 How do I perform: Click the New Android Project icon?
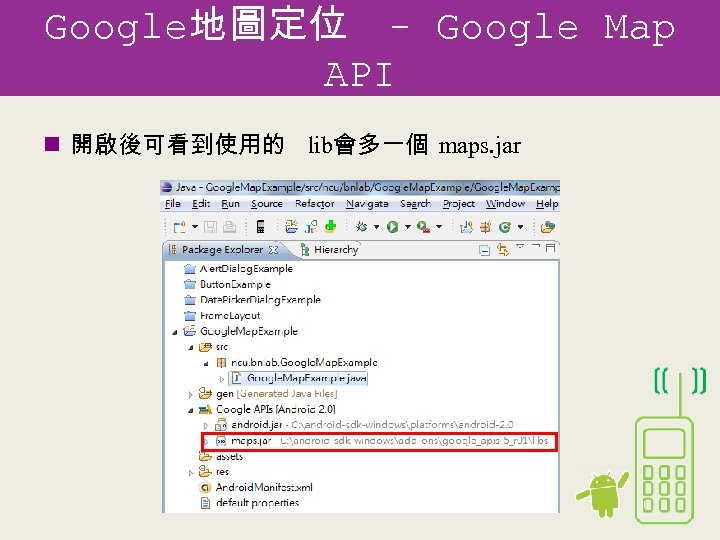(x=291, y=226)
